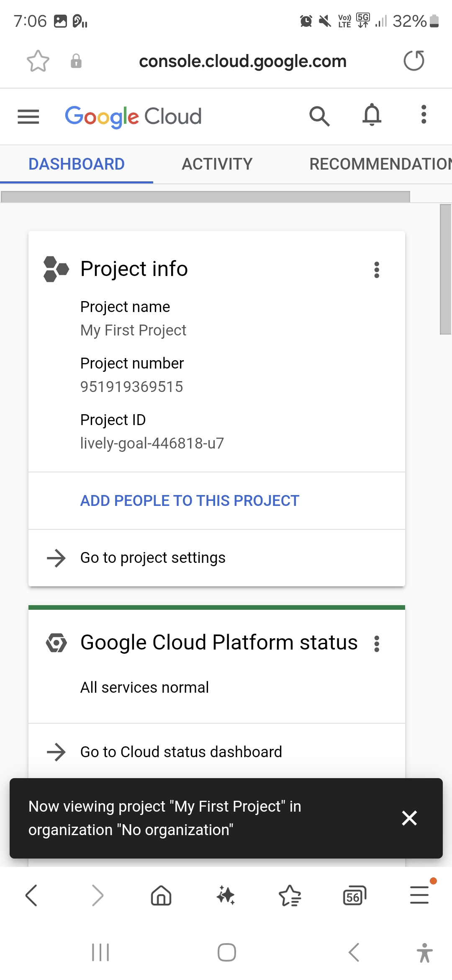452x980 pixels.
Task: Open the hamburger navigation menu
Action: click(28, 116)
